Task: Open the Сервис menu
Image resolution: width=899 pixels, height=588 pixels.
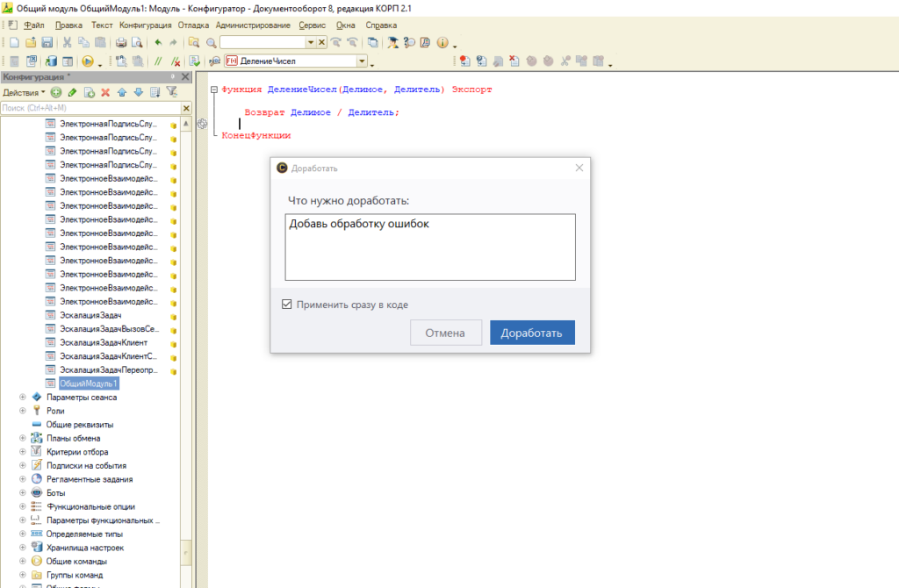Action: click(x=312, y=25)
